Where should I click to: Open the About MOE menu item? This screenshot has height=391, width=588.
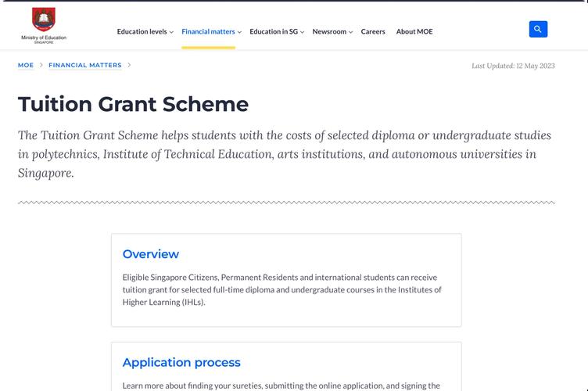tap(414, 31)
